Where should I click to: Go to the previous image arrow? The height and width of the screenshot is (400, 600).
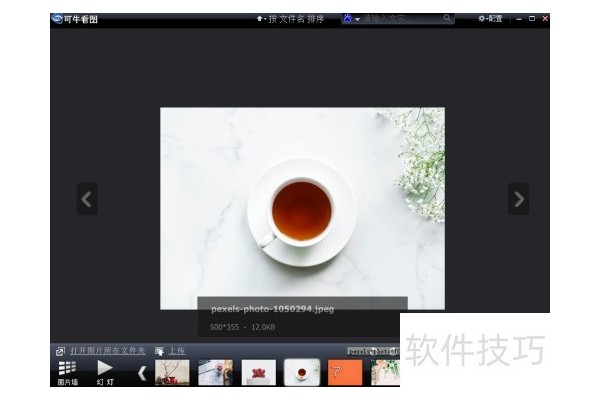pos(87,199)
